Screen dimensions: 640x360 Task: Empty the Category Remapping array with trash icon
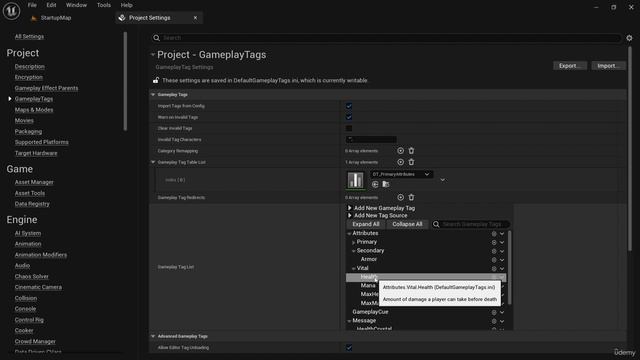click(411, 151)
